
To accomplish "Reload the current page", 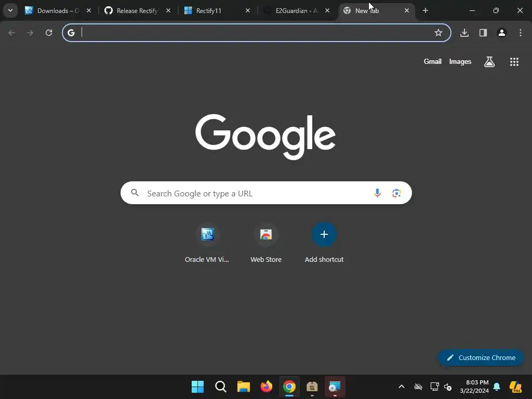I will click(49, 33).
